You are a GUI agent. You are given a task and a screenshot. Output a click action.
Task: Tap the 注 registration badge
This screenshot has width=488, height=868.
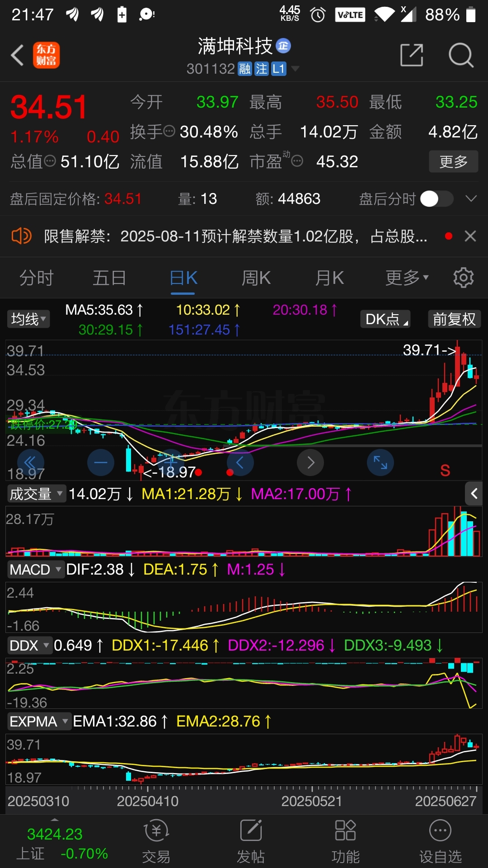point(262,69)
